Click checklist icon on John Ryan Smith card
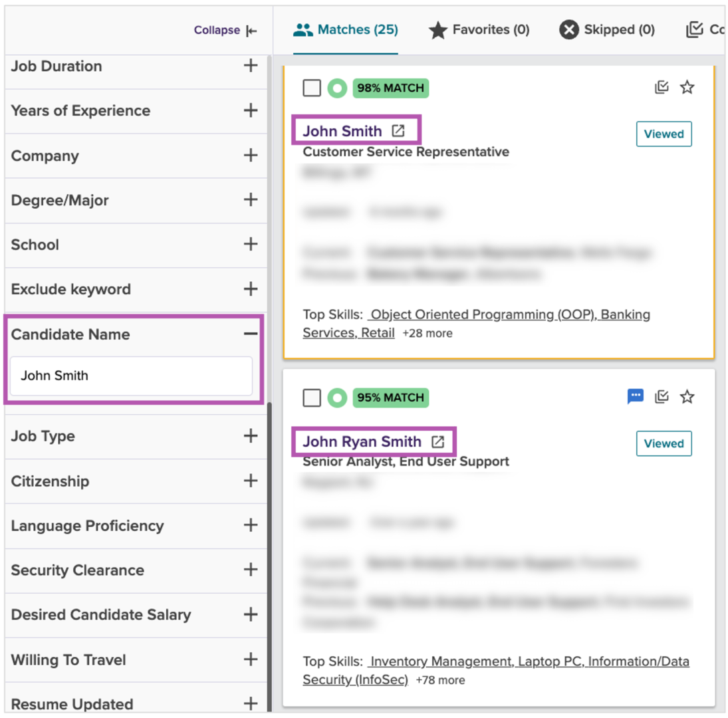Viewport: 728px width, 718px height. point(661,397)
